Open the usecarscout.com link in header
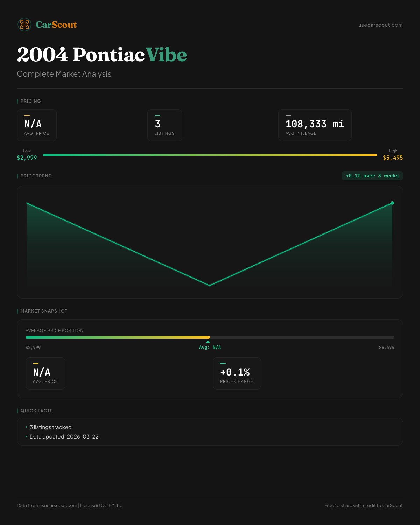 point(380,25)
